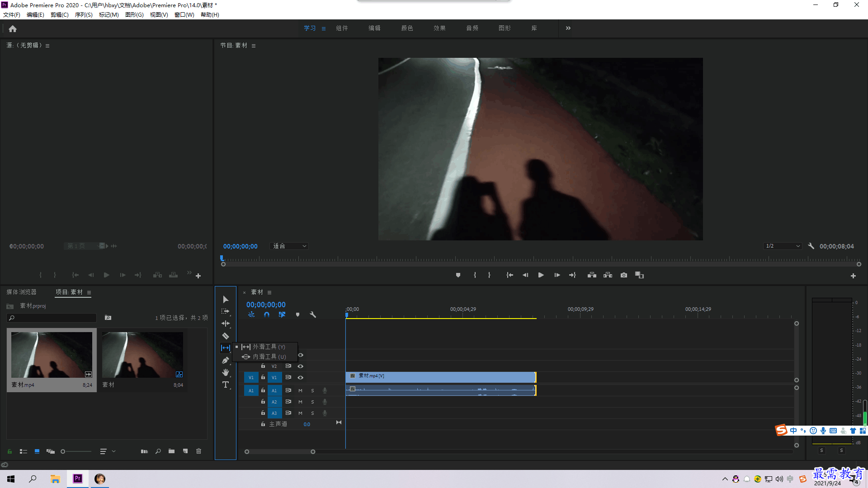Open 文件(F) menu

[x=12, y=15]
